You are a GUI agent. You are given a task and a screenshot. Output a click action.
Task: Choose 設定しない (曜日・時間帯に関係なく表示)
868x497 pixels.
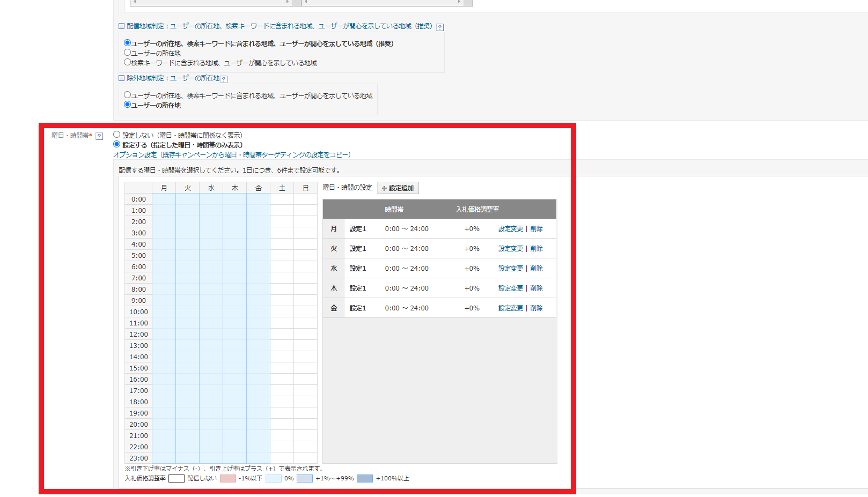pos(116,135)
